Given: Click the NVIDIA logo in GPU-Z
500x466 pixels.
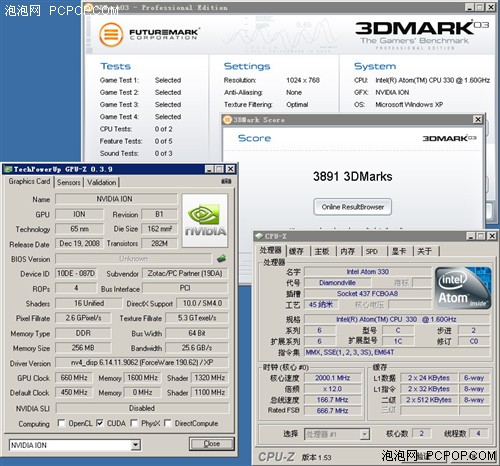Looking at the screenshot, I should pyautogui.click(x=205, y=221).
